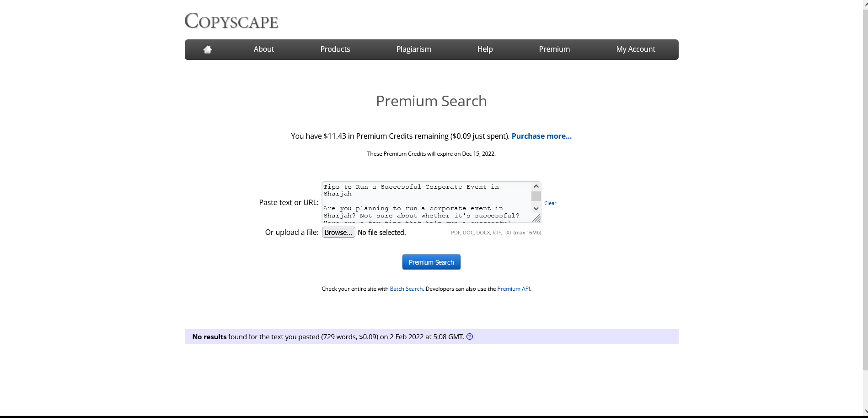Click the textarea scroll down arrow

point(536,209)
